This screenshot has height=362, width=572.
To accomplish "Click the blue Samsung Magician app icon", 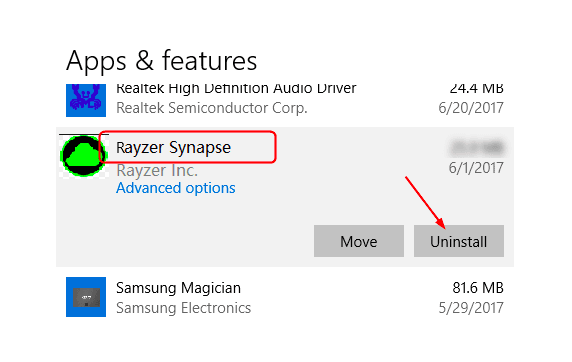I will click(86, 297).
